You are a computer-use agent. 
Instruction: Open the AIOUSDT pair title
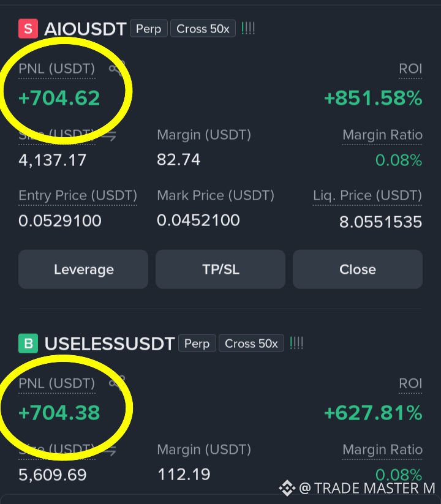coord(85,29)
